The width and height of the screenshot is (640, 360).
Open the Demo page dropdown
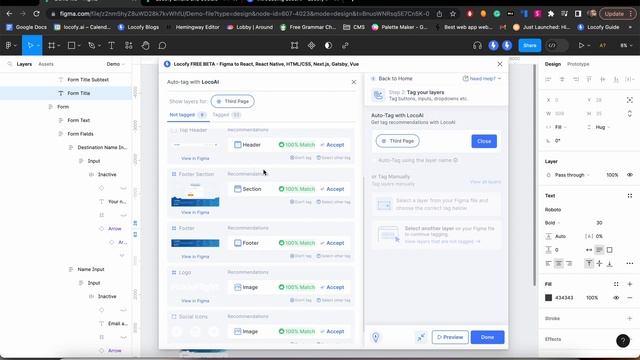(116, 64)
